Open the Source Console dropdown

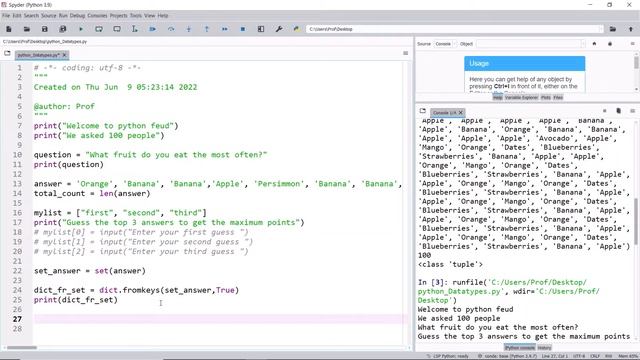pos(445,44)
